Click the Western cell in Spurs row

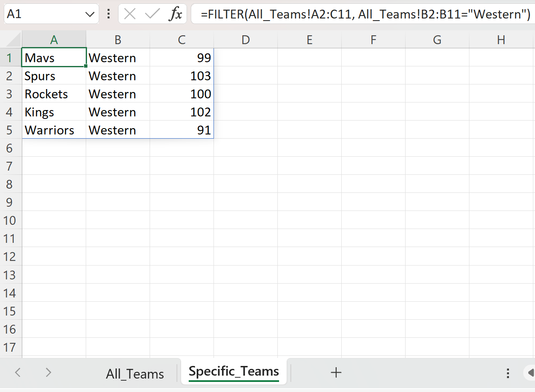pos(118,76)
